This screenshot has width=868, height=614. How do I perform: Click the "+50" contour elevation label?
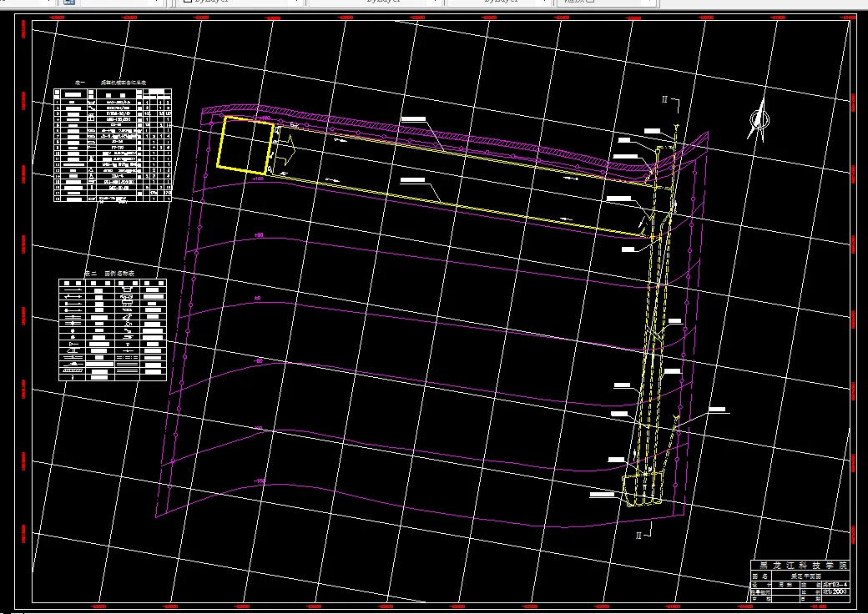click(259, 235)
